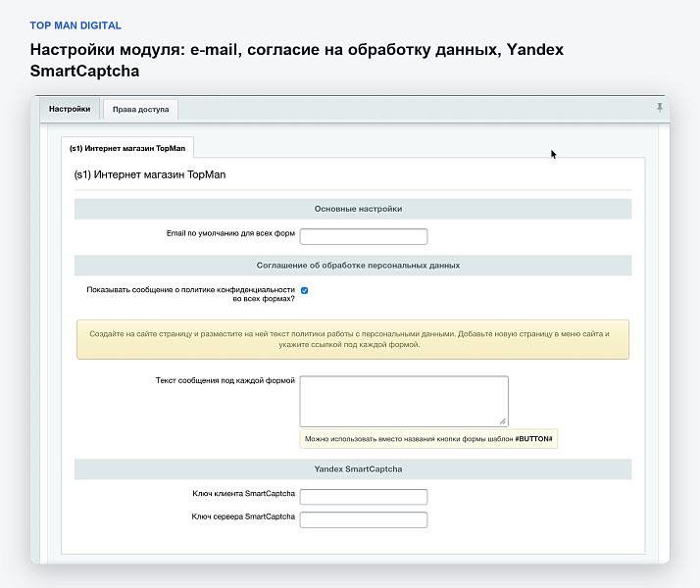This screenshot has height=588, width=700.
Task: Click the Ключ клиента SmartCaptcha label
Action: click(244, 493)
